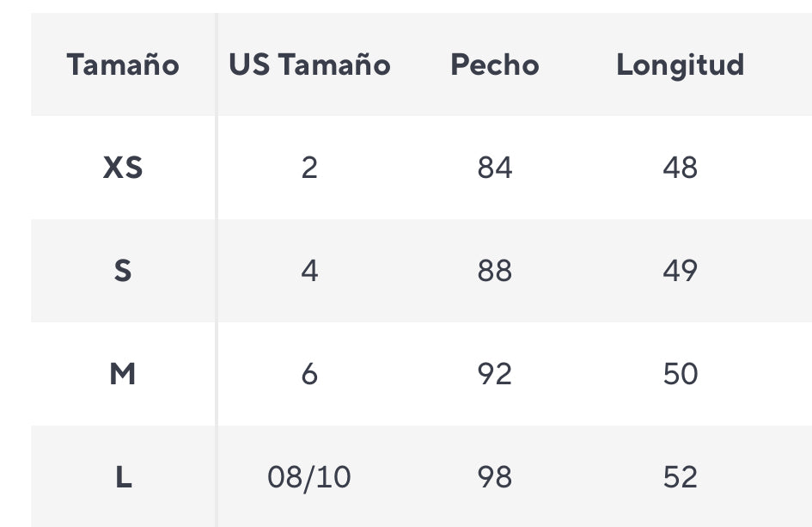Click the XS size row label

coord(123,168)
